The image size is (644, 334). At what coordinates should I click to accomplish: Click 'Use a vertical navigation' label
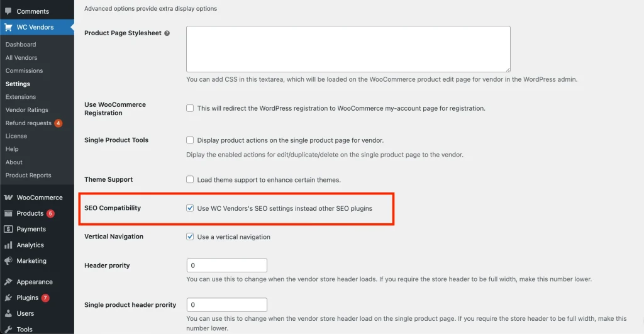coord(234,237)
